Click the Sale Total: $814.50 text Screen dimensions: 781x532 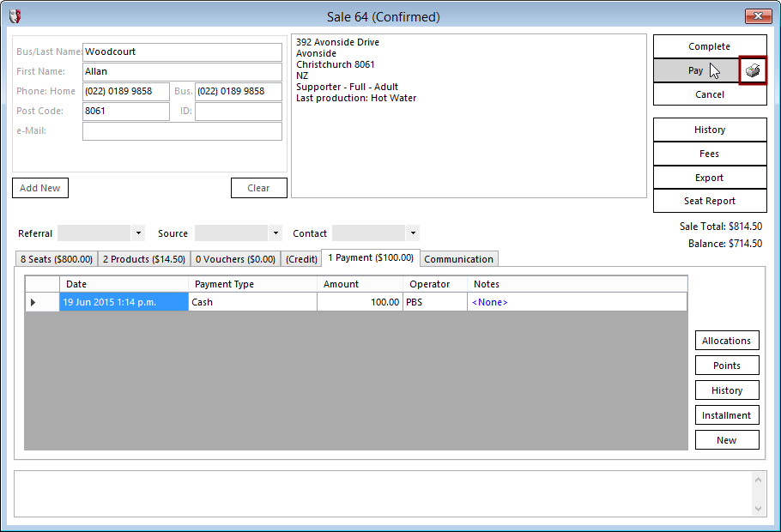tap(721, 227)
